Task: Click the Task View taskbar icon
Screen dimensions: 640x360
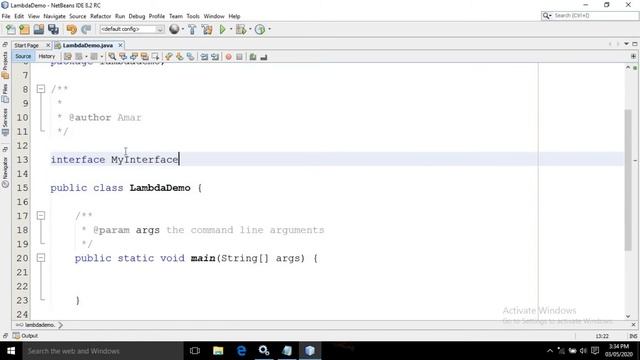Action: pos(195,351)
